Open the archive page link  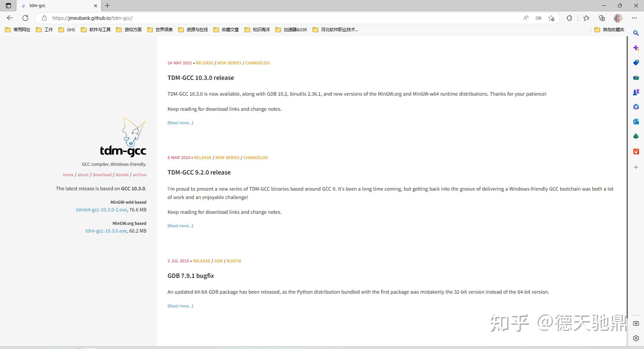(140, 175)
